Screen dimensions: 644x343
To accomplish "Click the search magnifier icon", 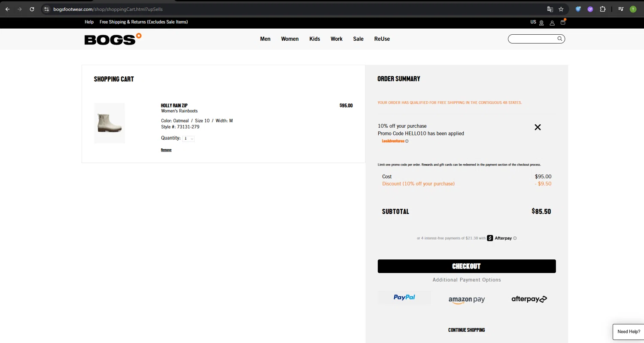I will (560, 39).
